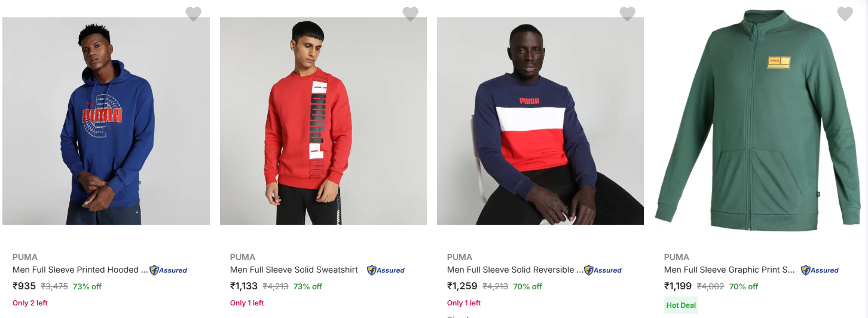Open green zip jacket product image

[757, 121]
